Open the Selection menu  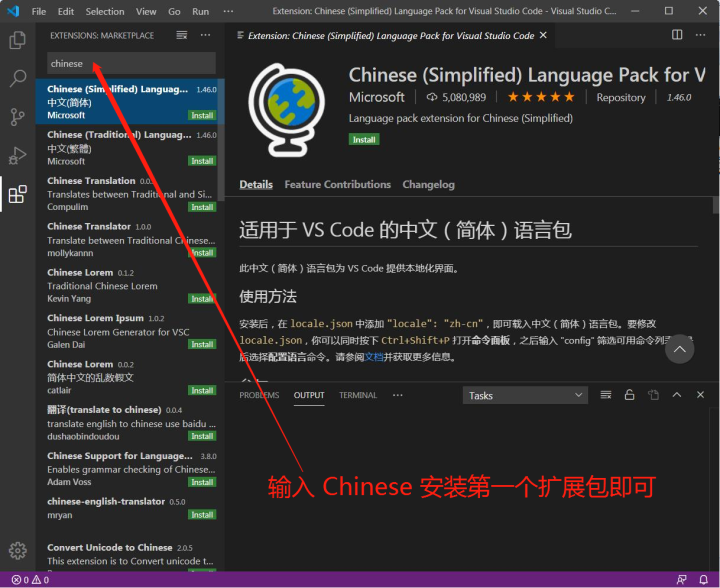click(105, 11)
